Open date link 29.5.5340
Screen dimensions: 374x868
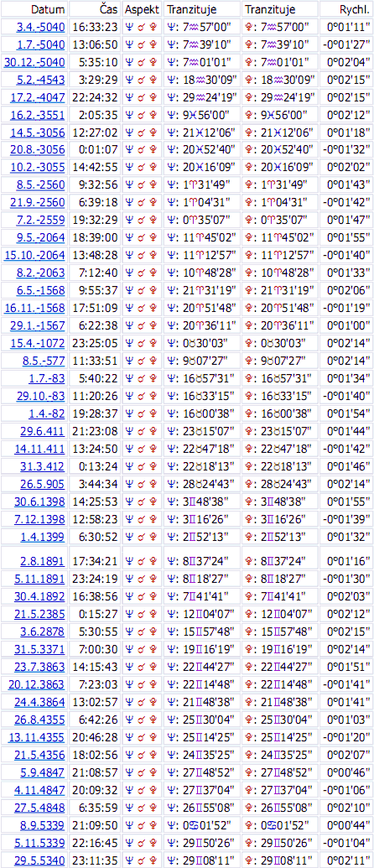(x=41, y=860)
